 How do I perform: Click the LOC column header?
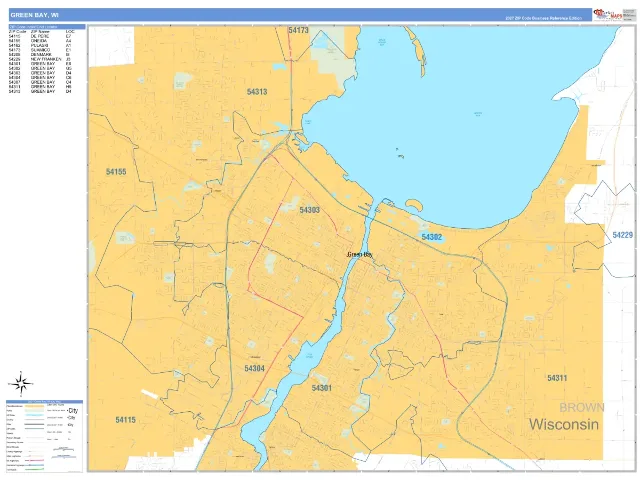[70, 31]
